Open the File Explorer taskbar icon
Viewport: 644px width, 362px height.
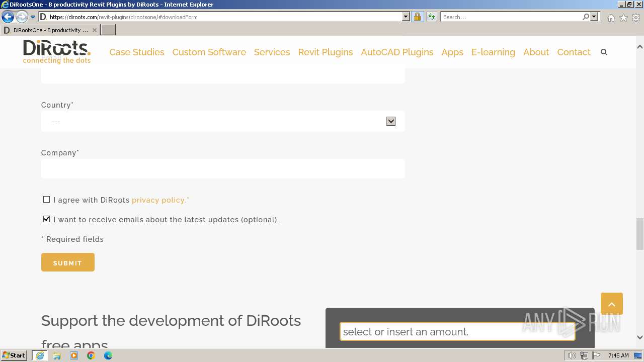tap(57, 355)
